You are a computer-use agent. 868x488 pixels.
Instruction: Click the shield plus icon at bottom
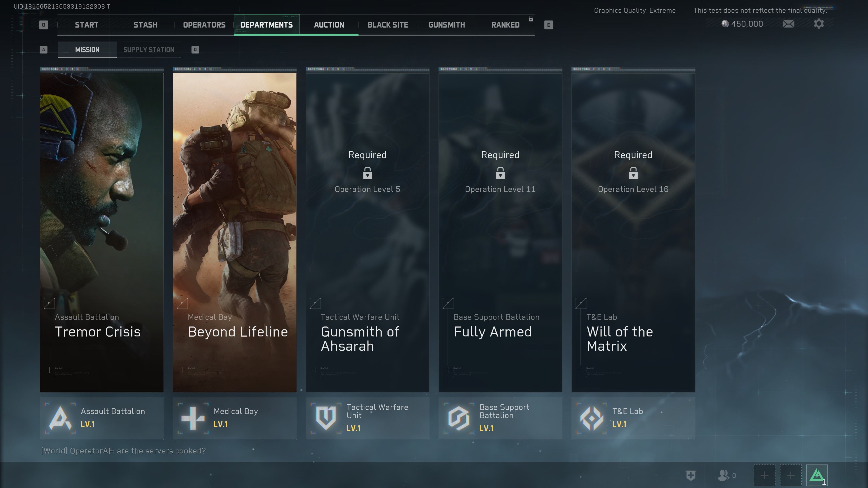(691, 475)
